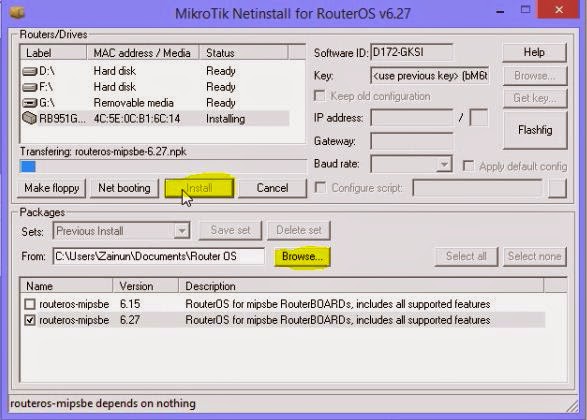Open Flashfig
The image size is (587, 420).
(535, 130)
